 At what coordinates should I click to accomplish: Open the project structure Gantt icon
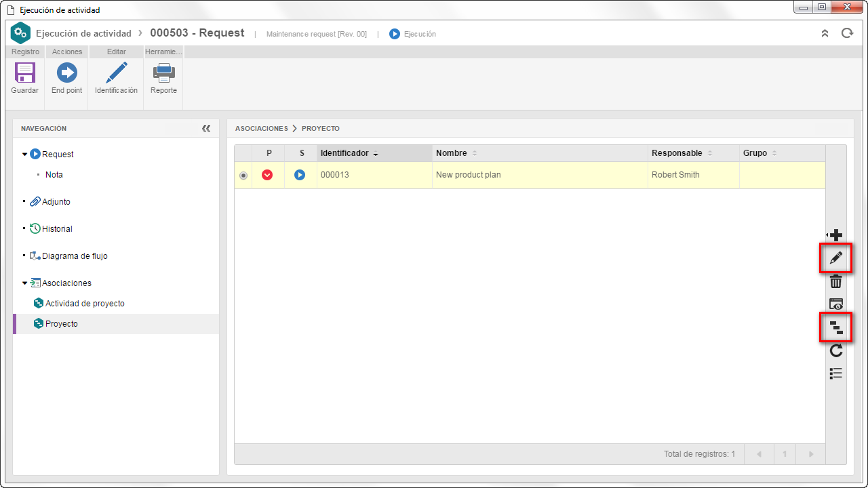point(836,328)
